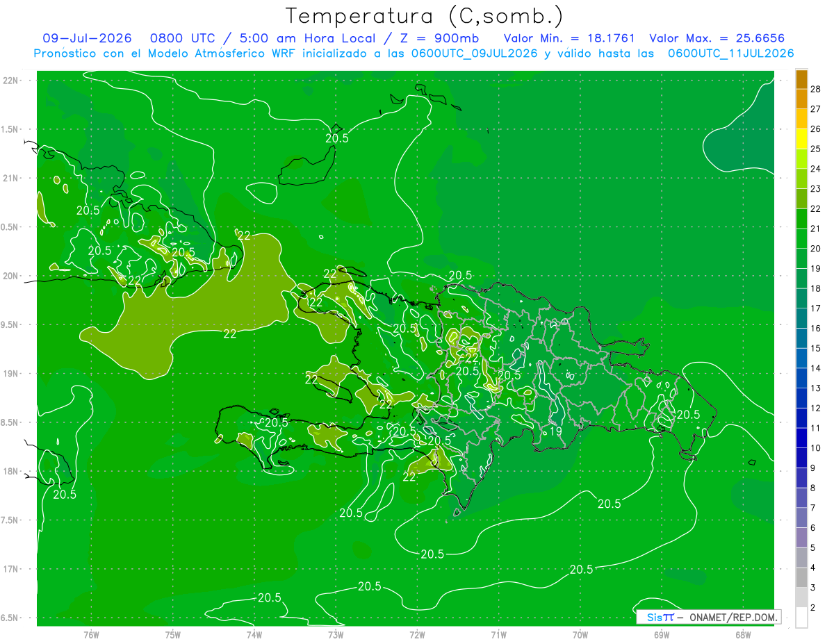Click the '75W' longitude axis label
This screenshot has height=644, width=834.
173,634
